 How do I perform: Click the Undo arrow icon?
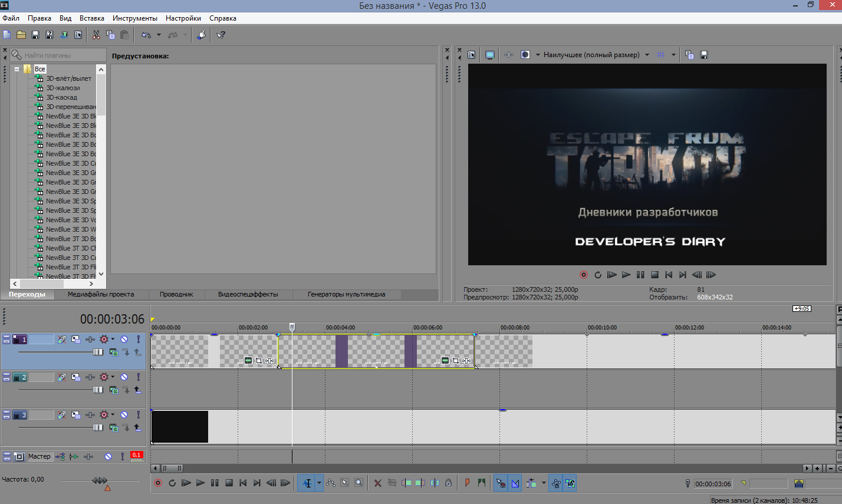(146, 35)
